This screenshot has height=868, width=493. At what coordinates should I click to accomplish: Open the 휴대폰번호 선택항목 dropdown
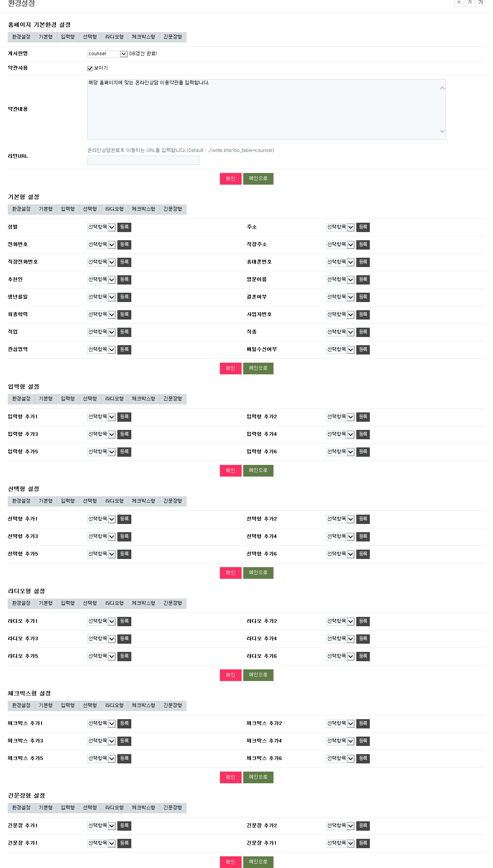pos(340,262)
